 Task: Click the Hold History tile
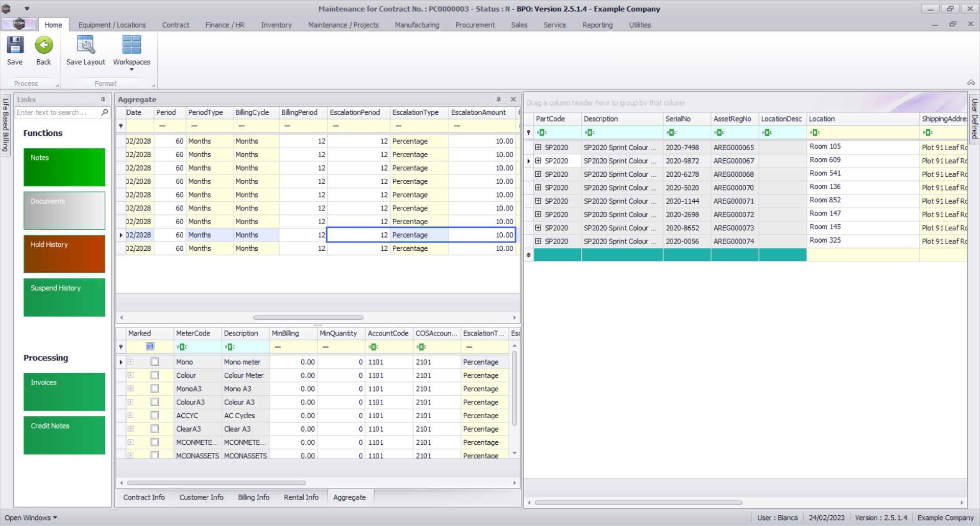(64, 254)
